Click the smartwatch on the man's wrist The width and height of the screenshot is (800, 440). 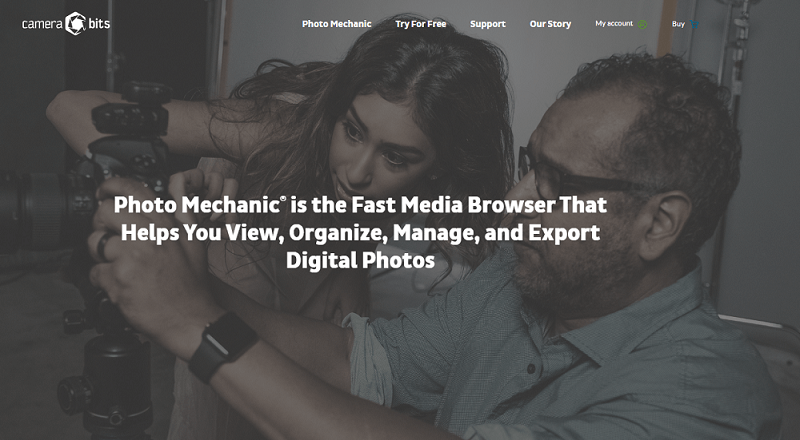tap(222, 345)
